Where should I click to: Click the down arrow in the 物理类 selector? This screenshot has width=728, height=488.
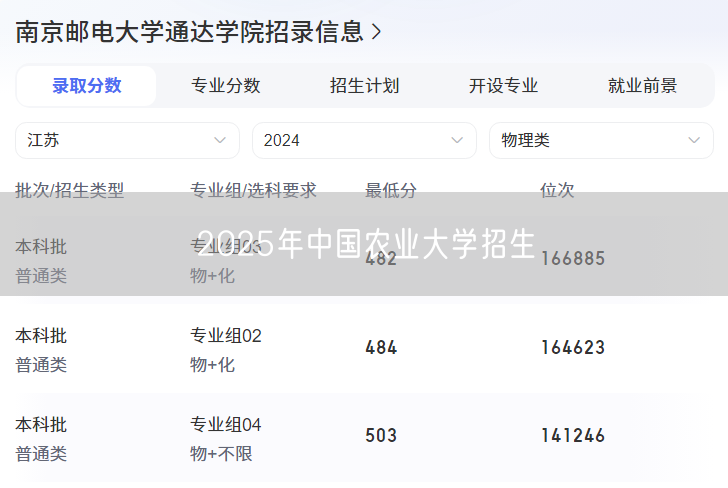[693, 140]
